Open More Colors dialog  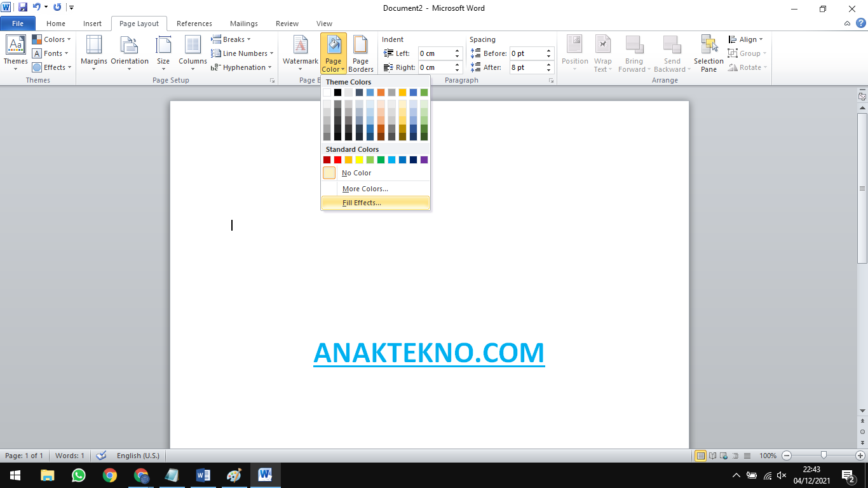click(x=376, y=189)
